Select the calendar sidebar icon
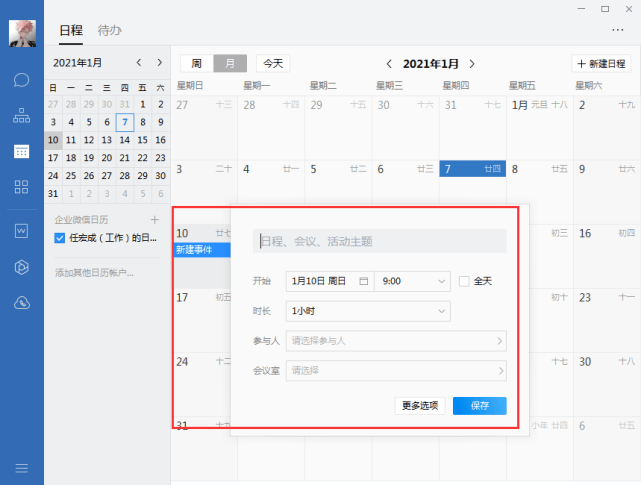The image size is (641, 485). tap(22, 151)
